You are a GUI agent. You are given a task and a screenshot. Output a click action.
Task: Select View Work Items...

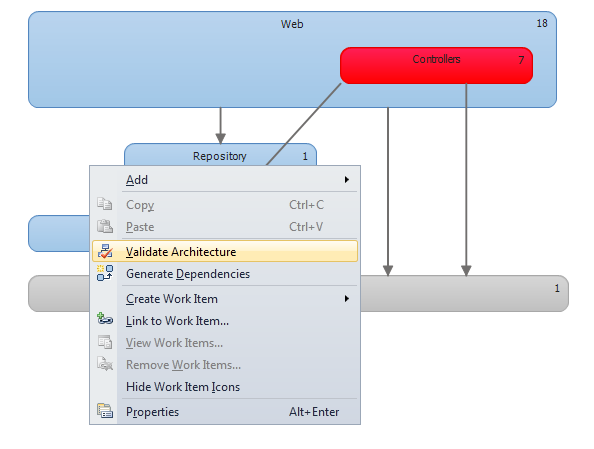tap(225, 343)
